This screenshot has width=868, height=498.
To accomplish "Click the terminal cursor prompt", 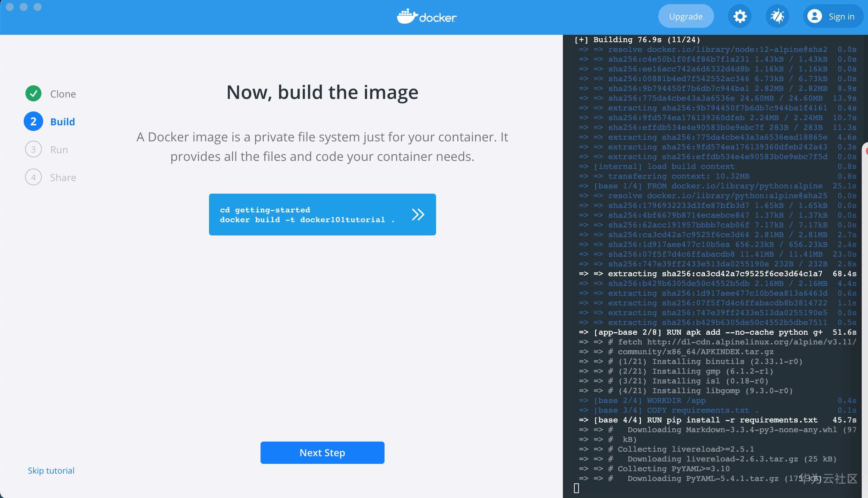I will point(576,488).
